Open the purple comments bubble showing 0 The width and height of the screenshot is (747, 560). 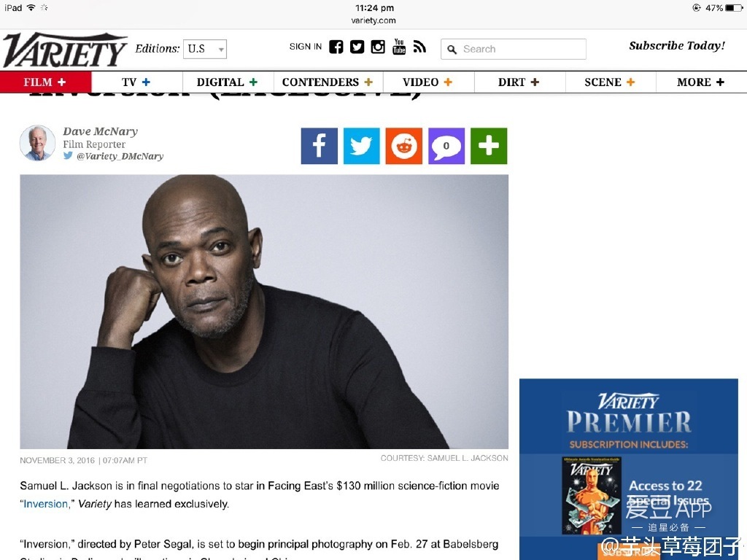tap(446, 146)
